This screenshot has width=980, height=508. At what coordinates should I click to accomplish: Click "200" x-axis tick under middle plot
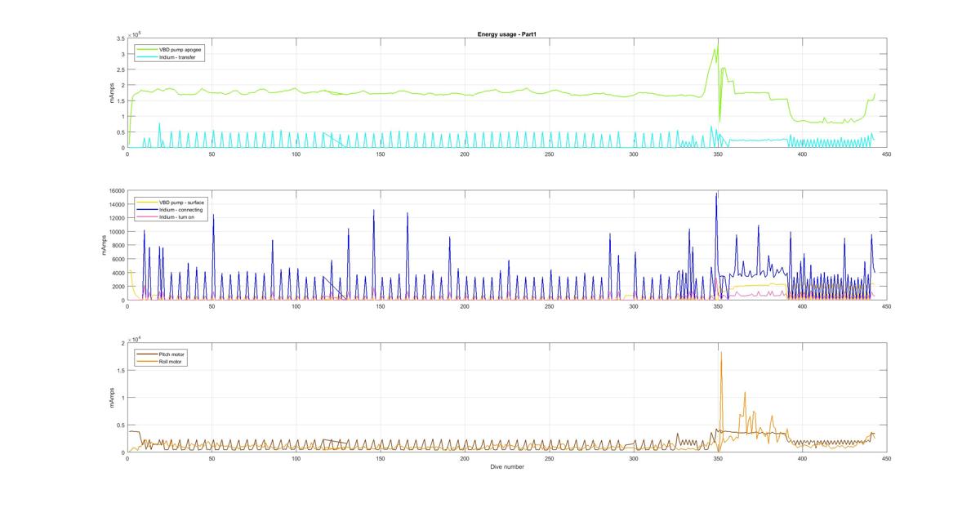click(465, 306)
